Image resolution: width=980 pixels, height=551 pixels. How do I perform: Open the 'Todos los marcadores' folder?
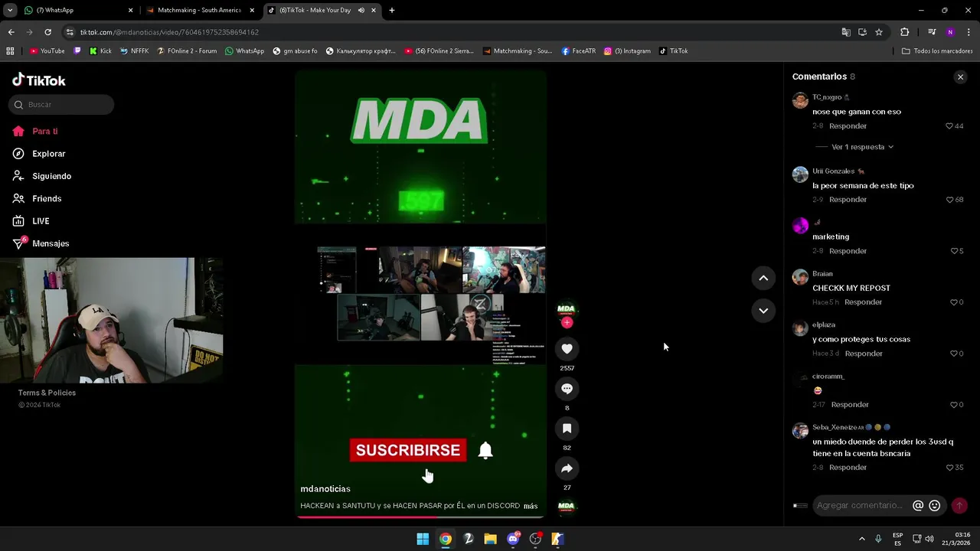click(937, 51)
